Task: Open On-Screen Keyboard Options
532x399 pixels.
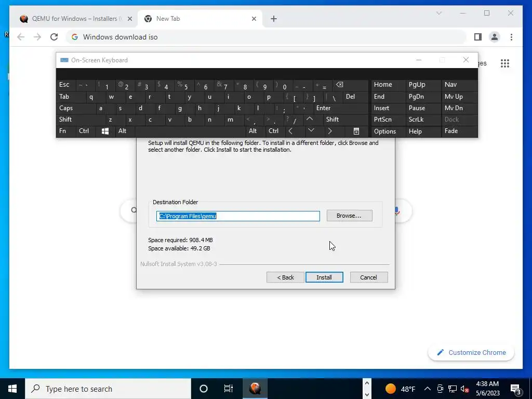Action: point(388,131)
